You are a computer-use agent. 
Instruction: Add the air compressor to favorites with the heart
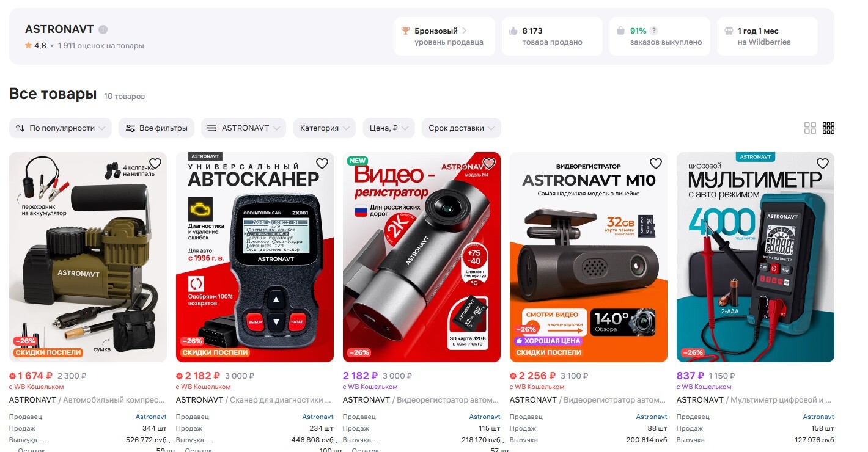[155, 164]
